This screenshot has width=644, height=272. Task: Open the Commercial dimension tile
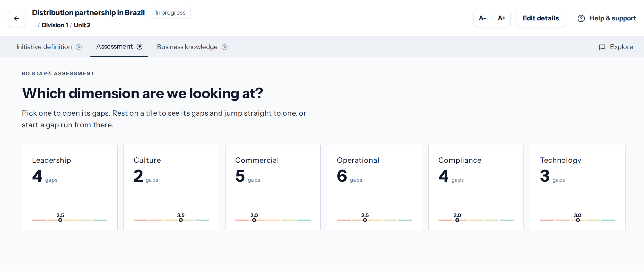273,188
